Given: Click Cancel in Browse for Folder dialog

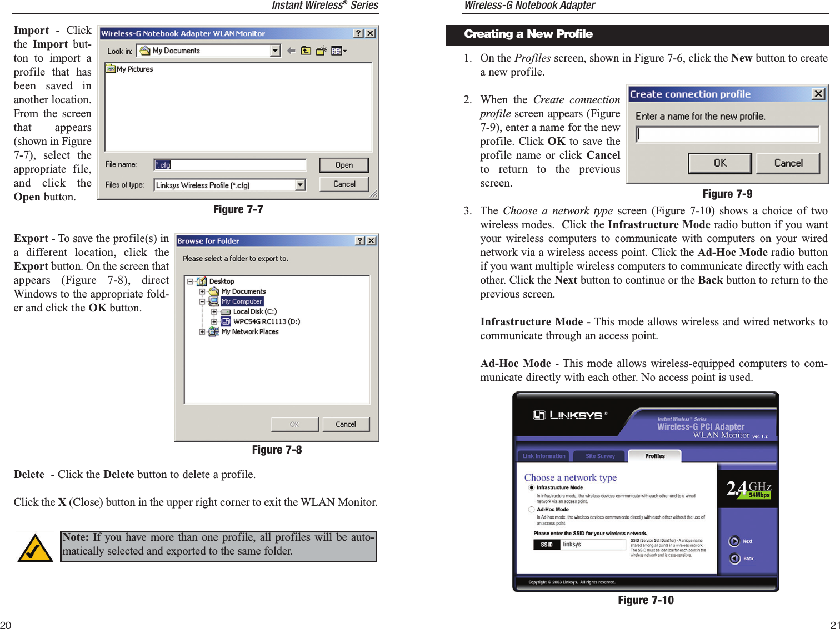Looking at the screenshot, I should pyautogui.click(x=346, y=424).
